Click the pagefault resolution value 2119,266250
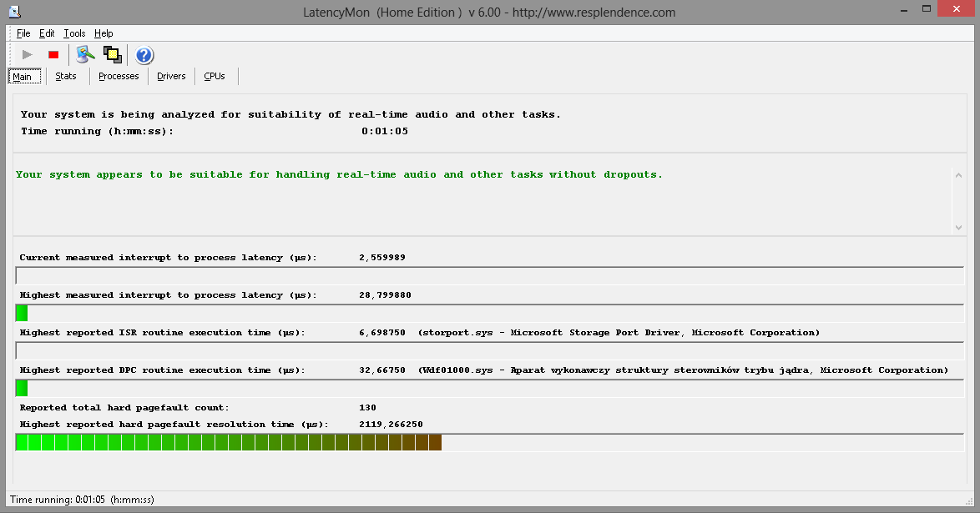980x513 pixels. pyautogui.click(x=391, y=425)
